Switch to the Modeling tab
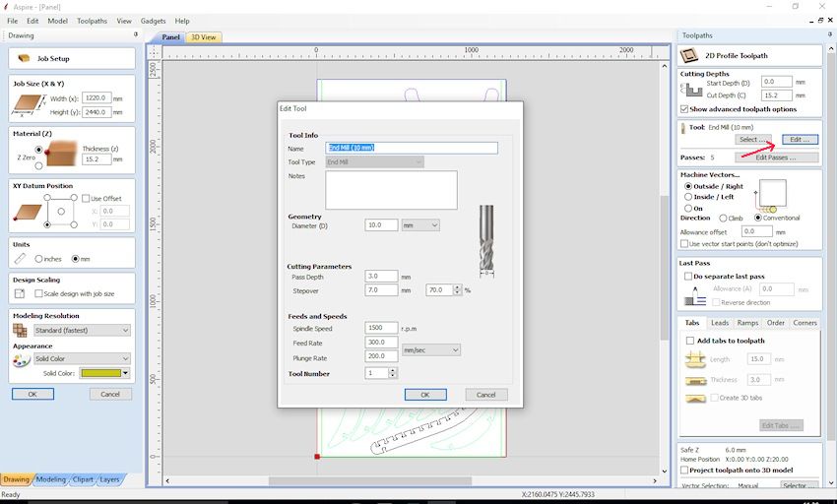Screen dimensions: 837x504 click(x=50, y=479)
